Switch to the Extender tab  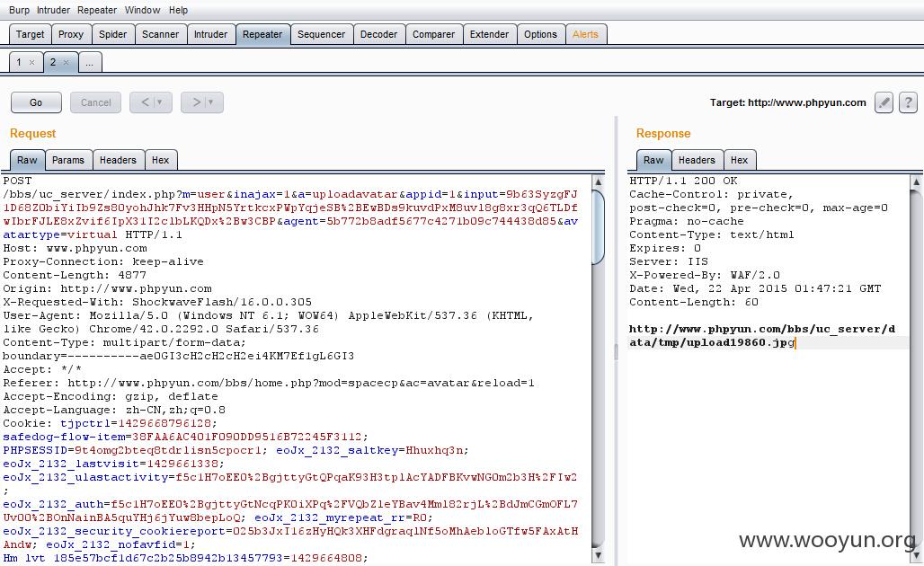pyautogui.click(x=489, y=34)
